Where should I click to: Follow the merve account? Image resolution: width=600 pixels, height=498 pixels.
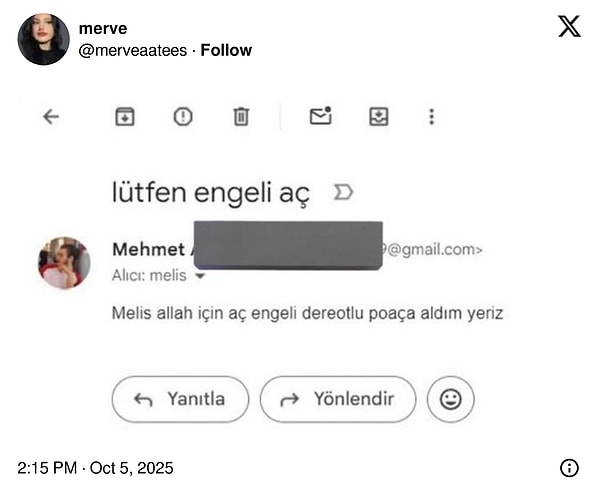pos(226,50)
